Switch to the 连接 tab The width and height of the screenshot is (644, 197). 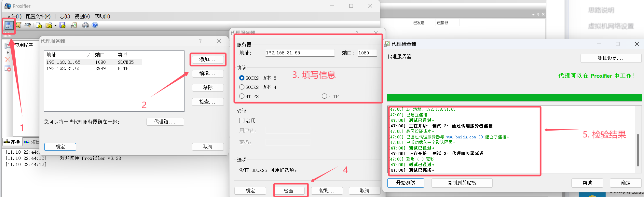point(12,142)
